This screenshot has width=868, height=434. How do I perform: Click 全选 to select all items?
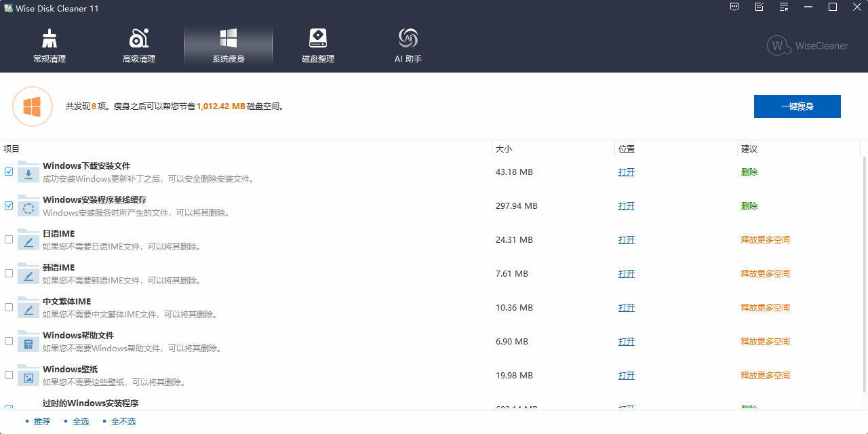81,422
